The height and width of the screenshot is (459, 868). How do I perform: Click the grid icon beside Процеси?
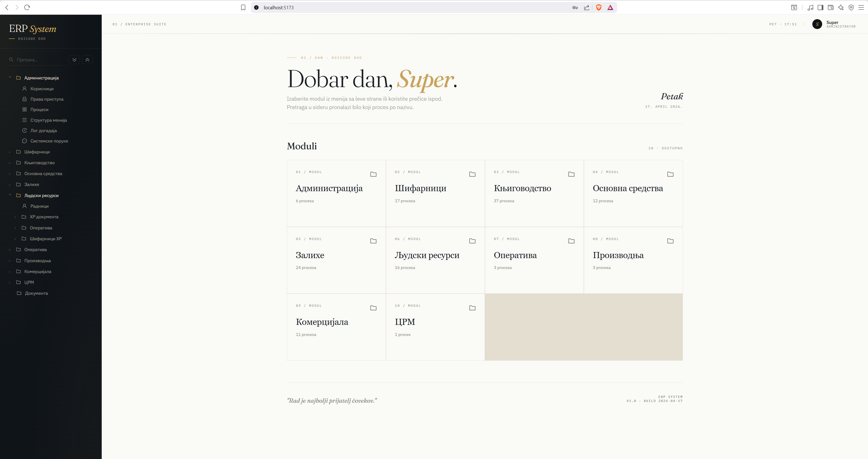point(25,110)
